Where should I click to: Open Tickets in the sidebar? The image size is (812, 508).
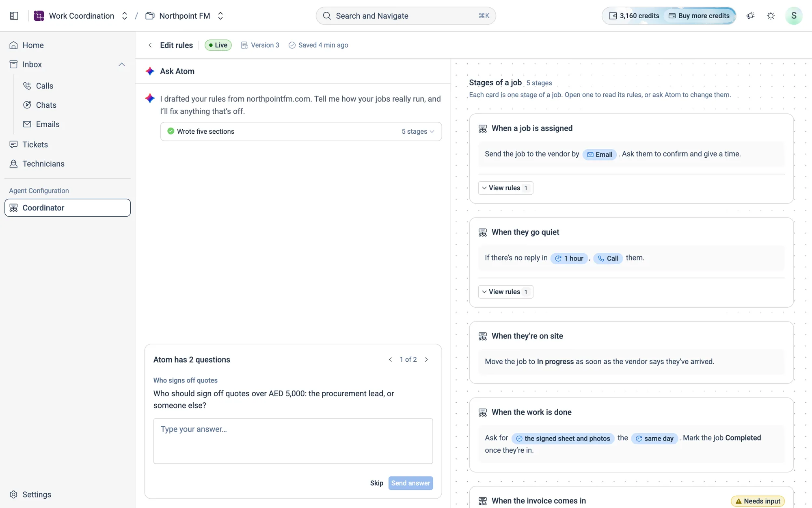pyautogui.click(x=67, y=144)
